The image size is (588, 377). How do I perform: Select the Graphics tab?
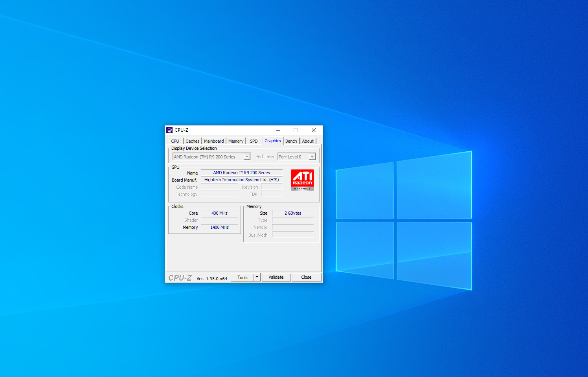(x=273, y=141)
